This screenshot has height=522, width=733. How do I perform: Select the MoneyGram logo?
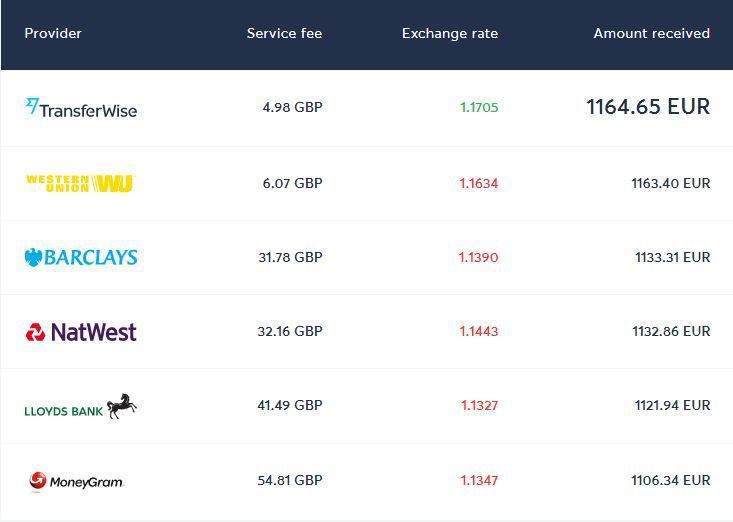[76, 481]
